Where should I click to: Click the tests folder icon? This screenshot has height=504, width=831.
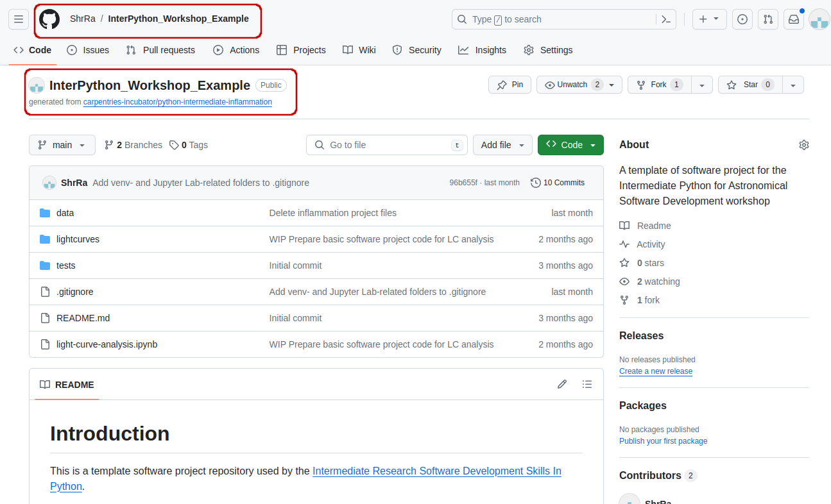[45, 265]
